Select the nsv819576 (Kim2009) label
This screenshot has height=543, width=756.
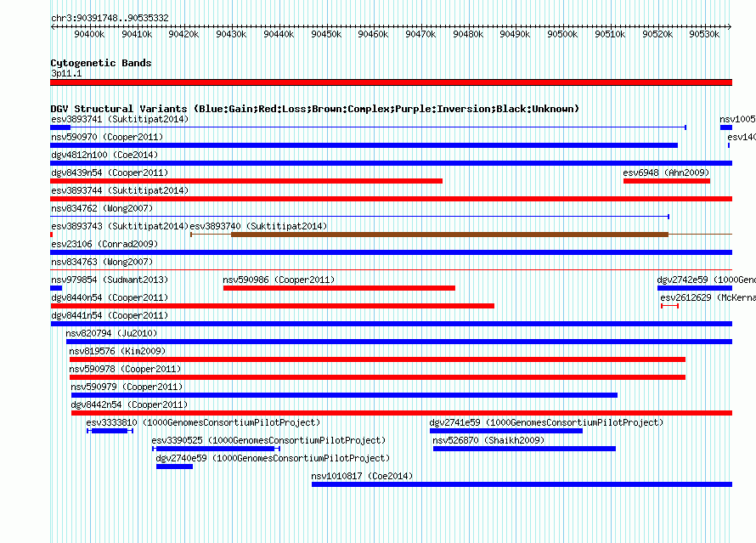point(117,351)
